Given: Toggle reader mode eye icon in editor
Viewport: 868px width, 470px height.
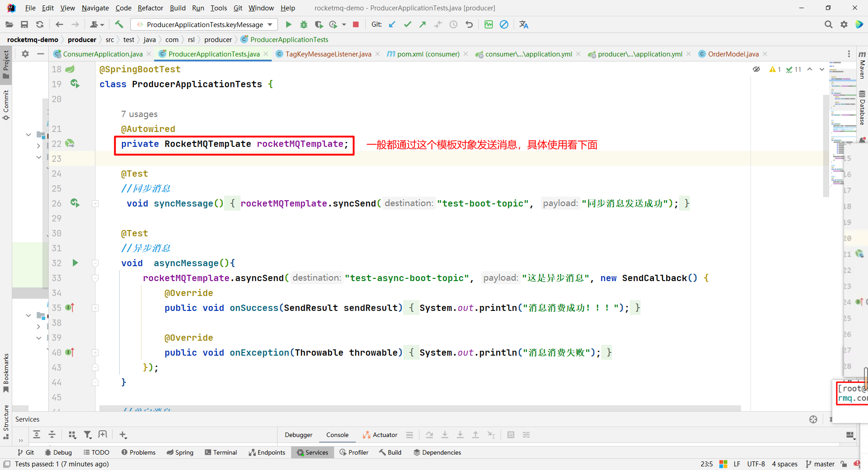Looking at the screenshot, I should click(x=756, y=69).
